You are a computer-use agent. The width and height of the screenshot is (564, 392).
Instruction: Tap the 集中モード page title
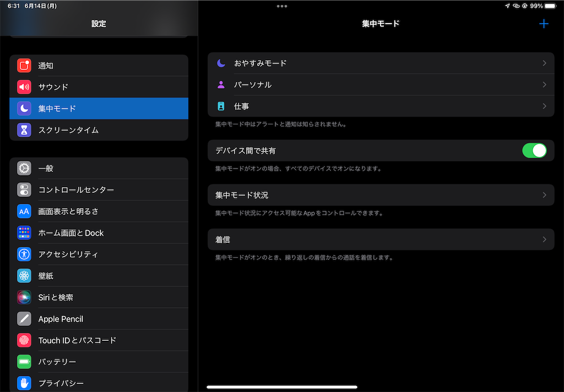(381, 24)
